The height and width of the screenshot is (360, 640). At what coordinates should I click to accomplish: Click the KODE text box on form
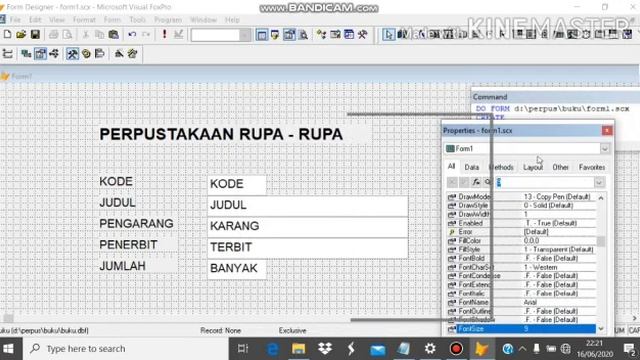point(237,184)
